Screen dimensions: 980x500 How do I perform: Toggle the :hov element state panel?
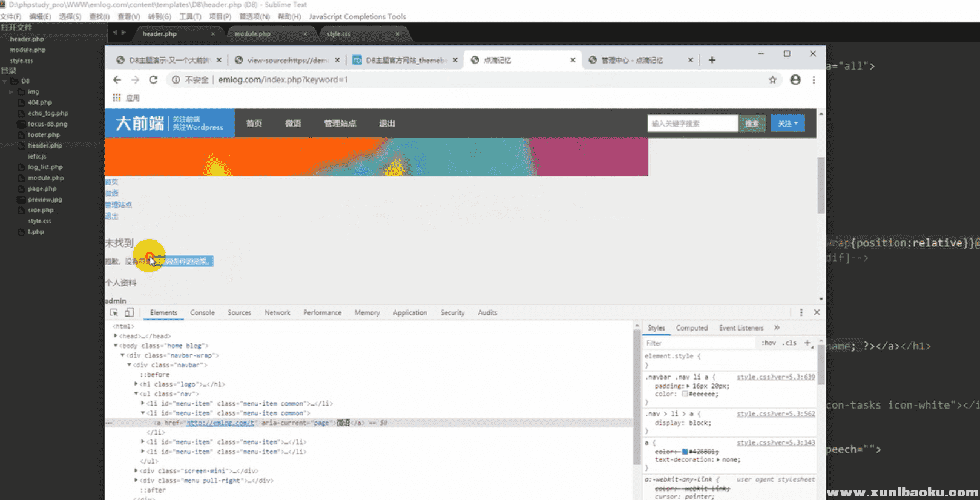[x=769, y=343]
